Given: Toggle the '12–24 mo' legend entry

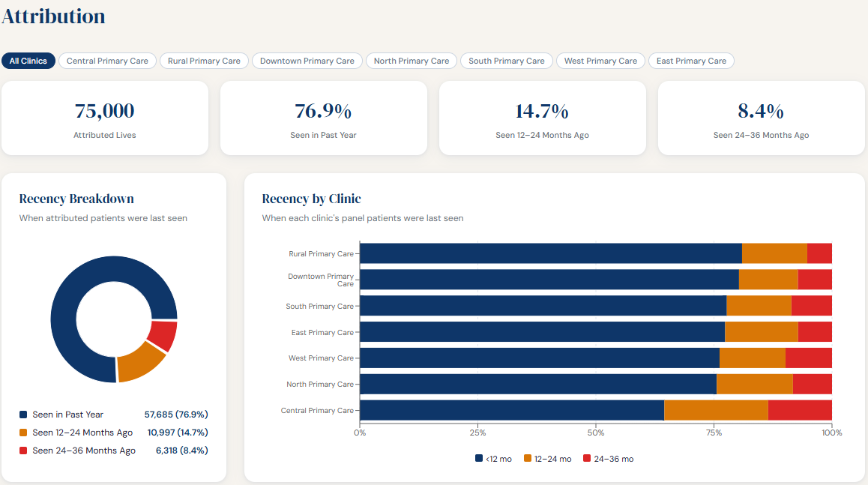Looking at the screenshot, I should (x=547, y=458).
